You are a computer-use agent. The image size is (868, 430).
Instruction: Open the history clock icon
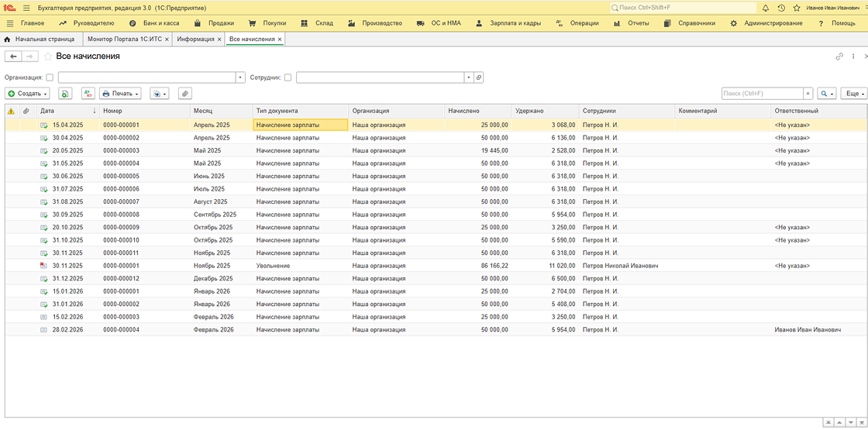click(x=780, y=8)
